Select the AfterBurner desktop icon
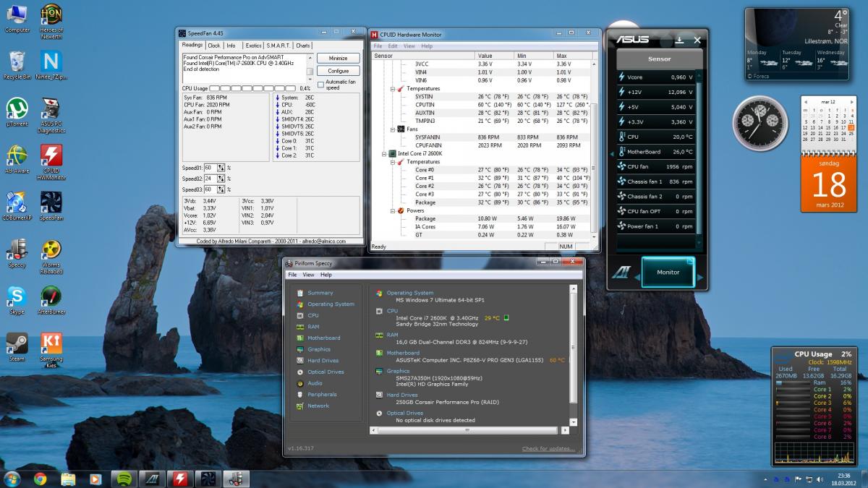This screenshot has width=868, height=488. 51,300
